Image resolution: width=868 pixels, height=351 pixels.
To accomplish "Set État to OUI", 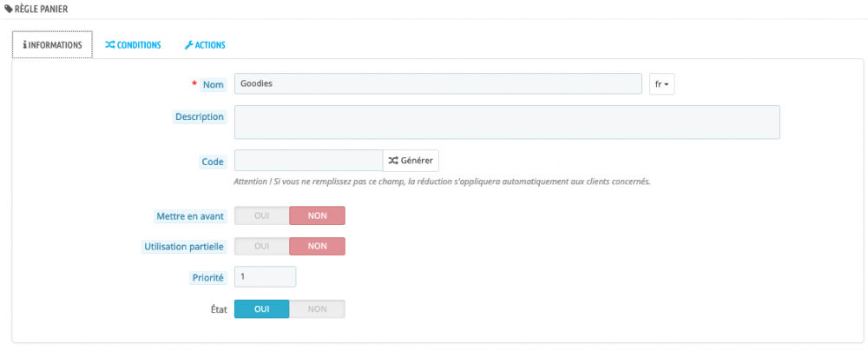I will pyautogui.click(x=261, y=308).
